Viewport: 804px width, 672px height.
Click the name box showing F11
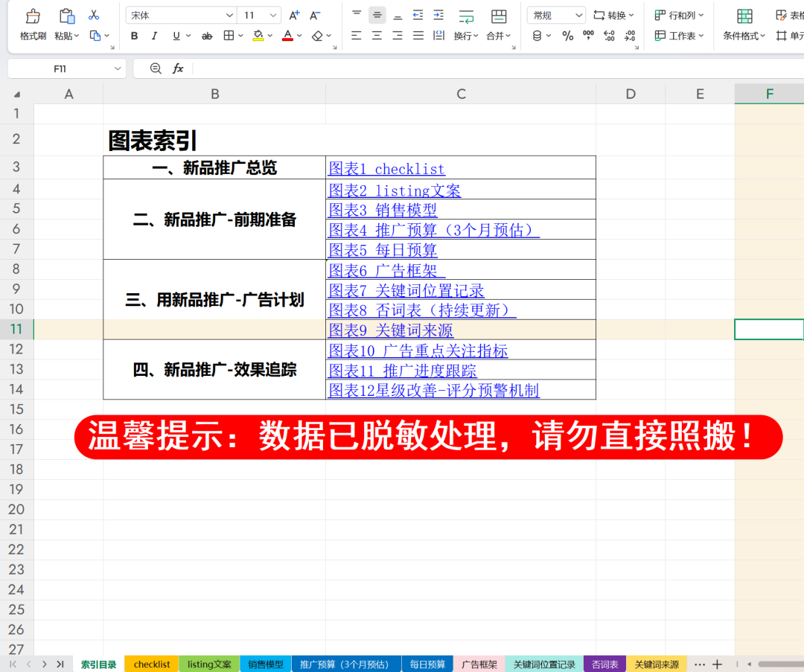point(67,68)
